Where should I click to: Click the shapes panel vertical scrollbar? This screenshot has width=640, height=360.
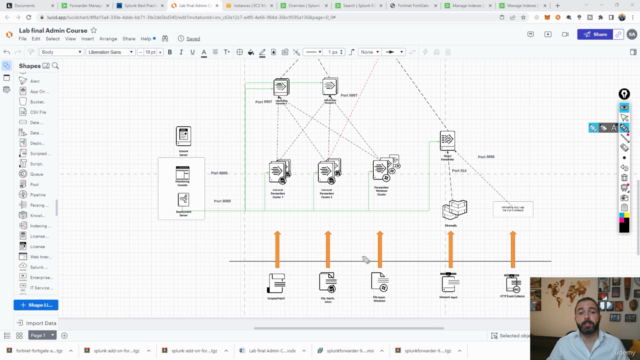click(56, 207)
